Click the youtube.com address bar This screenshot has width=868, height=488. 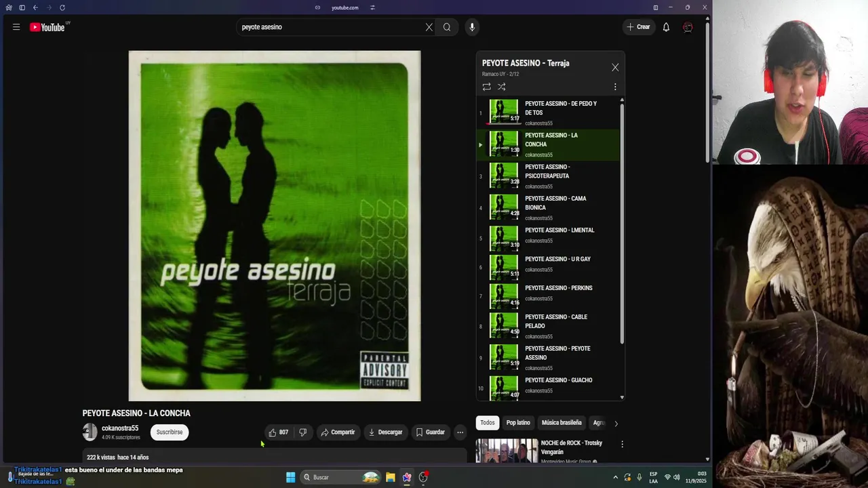[x=345, y=7]
